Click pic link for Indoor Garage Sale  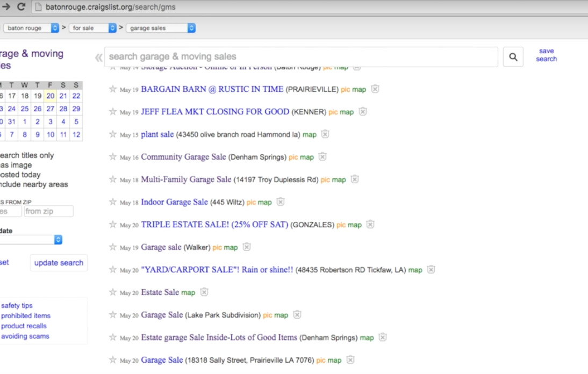tap(251, 203)
